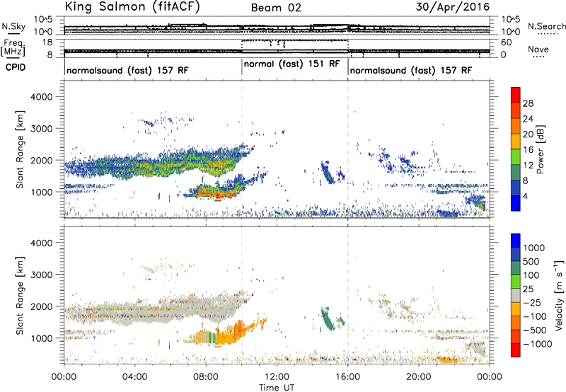Click the dotted frequency step-up trace at 18 MHz
The width and height of the screenshot is (566, 392).
(294, 40)
